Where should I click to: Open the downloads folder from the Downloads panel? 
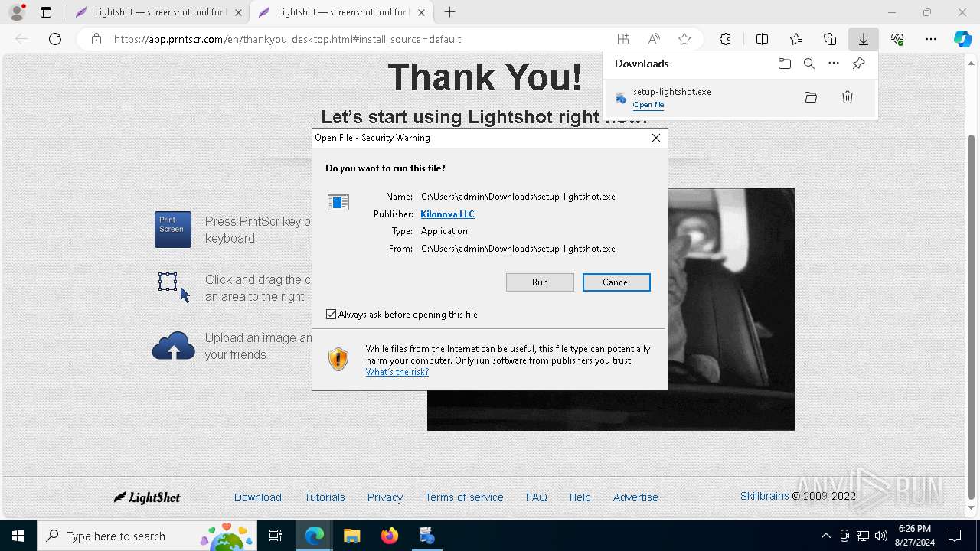pos(785,64)
